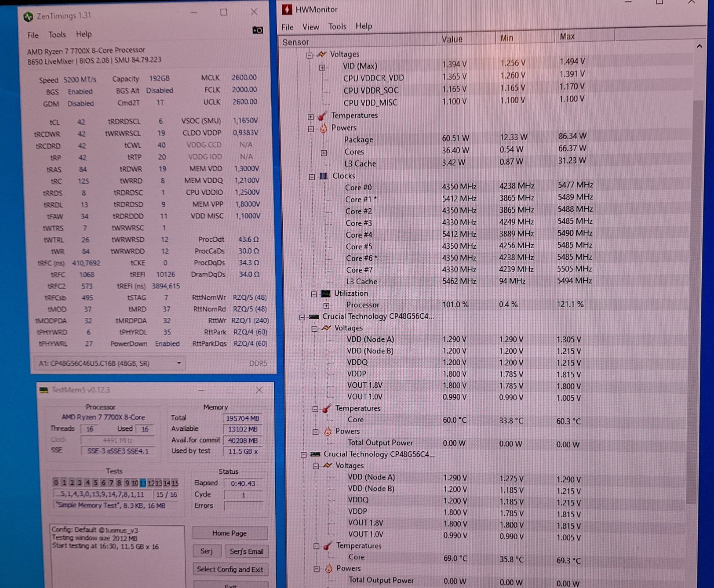Click Select Config and Exit button
The height and width of the screenshot is (588, 714).
click(230, 569)
